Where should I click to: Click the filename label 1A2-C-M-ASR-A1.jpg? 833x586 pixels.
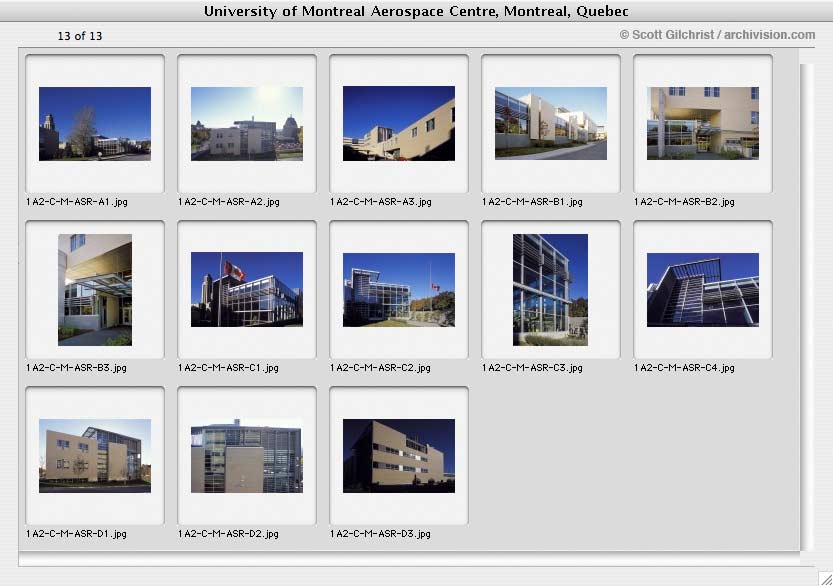tap(77, 202)
